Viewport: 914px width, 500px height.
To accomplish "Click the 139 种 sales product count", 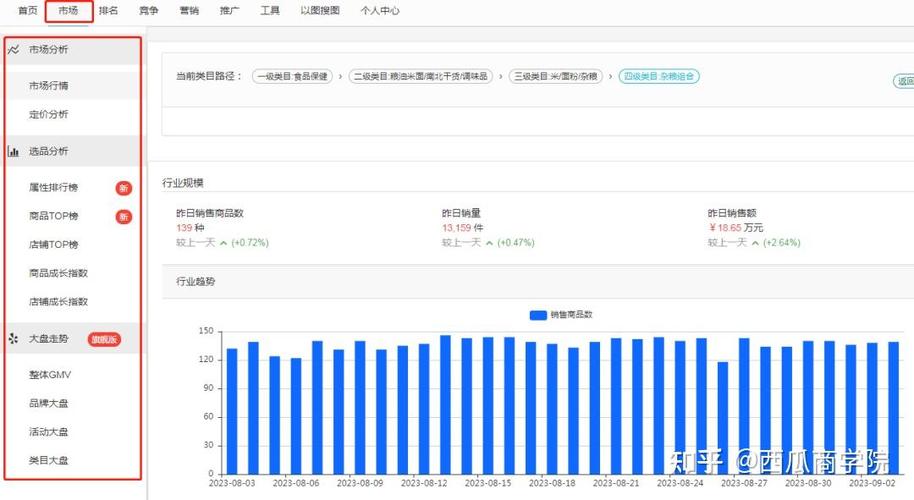I will coord(190,228).
